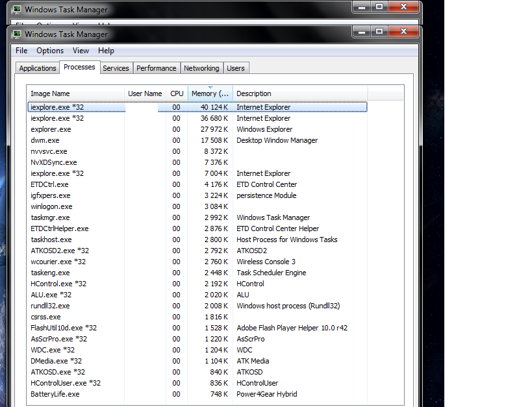The width and height of the screenshot is (532, 407).
Task: Select the HControlUser.exe *32 process
Action: point(197,383)
